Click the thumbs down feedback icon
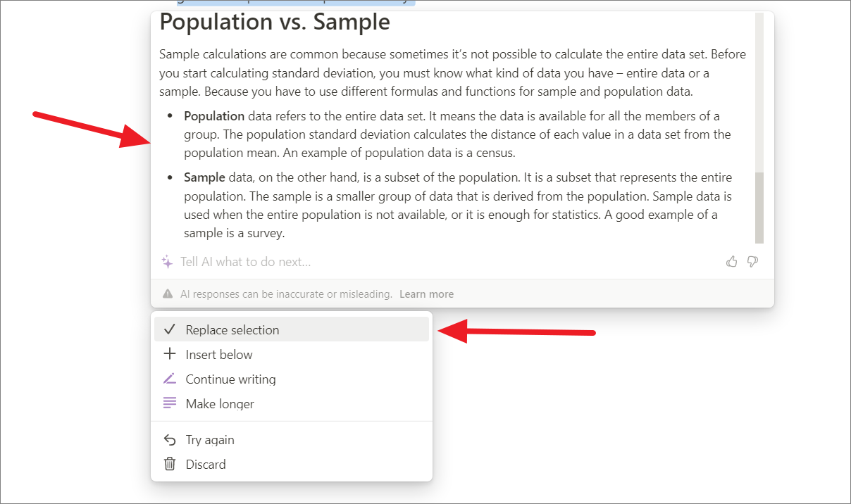The width and height of the screenshot is (851, 504). tap(752, 262)
